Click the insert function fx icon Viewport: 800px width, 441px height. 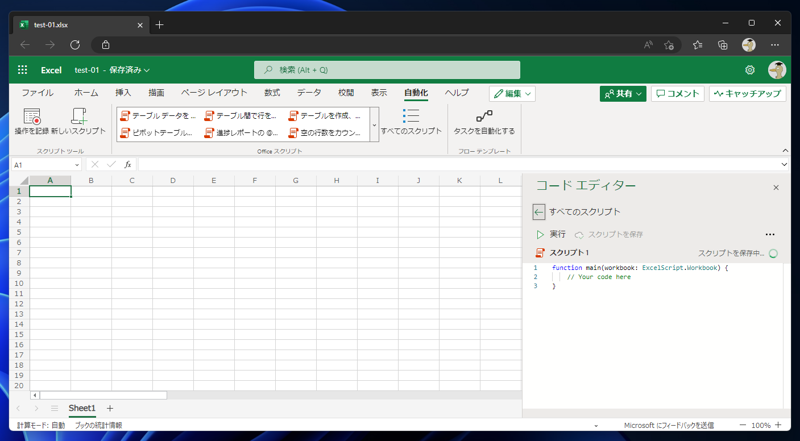(128, 165)
